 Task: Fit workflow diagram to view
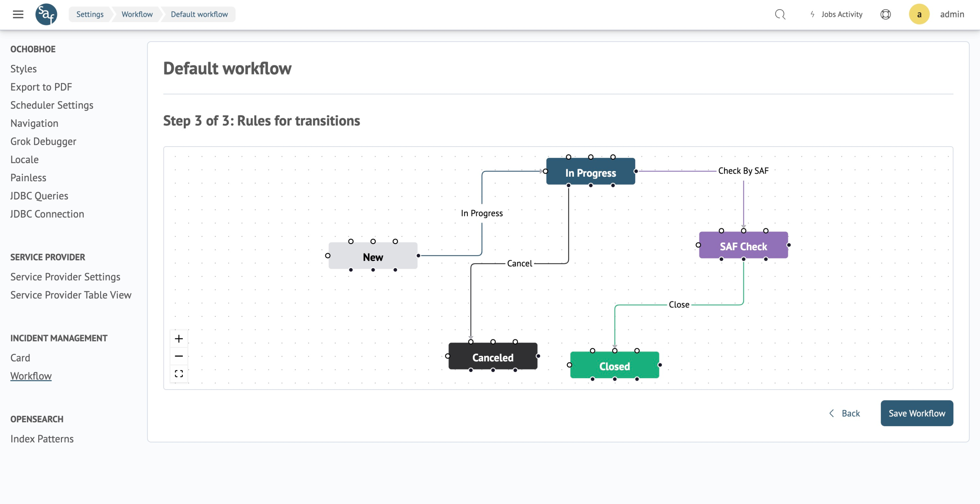(x=179, y=374)
